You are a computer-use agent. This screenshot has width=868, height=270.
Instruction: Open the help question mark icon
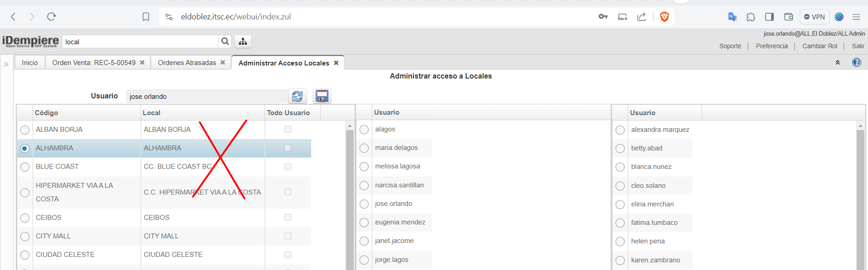click(856, 62)
